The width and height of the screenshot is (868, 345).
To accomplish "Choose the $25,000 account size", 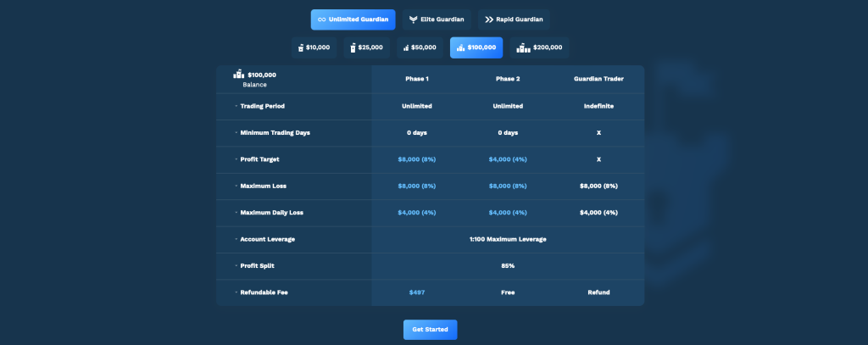I will [365, 47].
